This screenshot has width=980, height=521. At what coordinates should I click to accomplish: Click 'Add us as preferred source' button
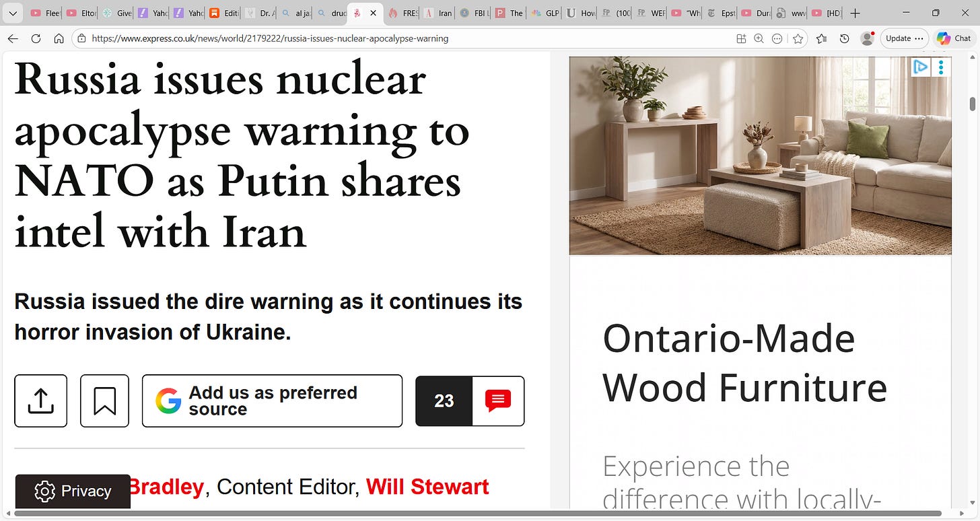[272, 401]
